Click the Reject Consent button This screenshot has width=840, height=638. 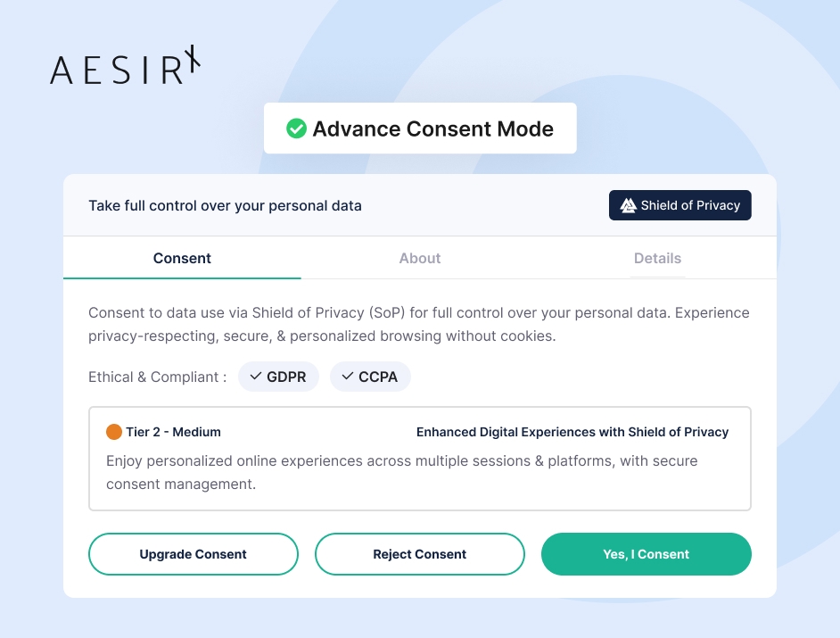[x=419, y=554]
